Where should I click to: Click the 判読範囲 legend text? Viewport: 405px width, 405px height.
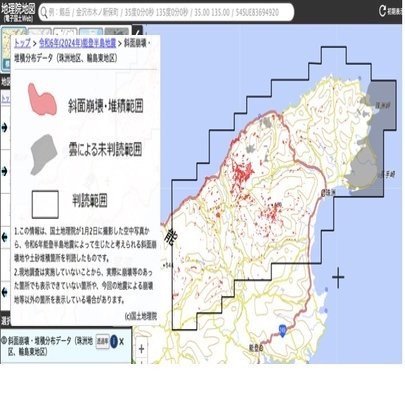tap(90, 201)
